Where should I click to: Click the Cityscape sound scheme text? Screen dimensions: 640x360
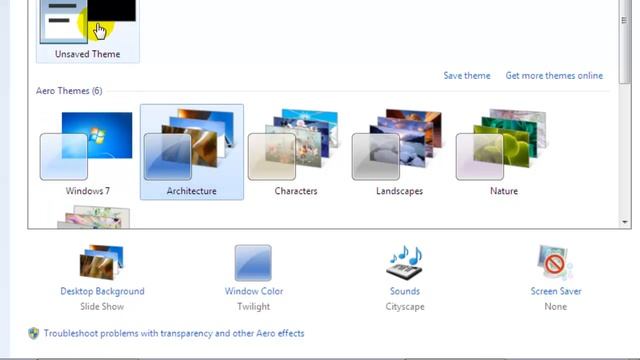(405, 307)
